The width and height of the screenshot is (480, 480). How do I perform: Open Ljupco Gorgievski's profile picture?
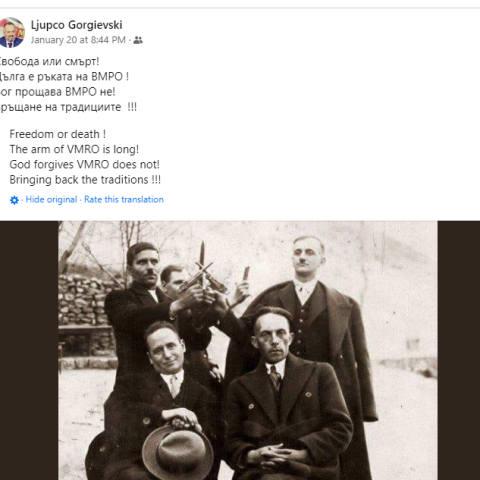coord(11,32)
